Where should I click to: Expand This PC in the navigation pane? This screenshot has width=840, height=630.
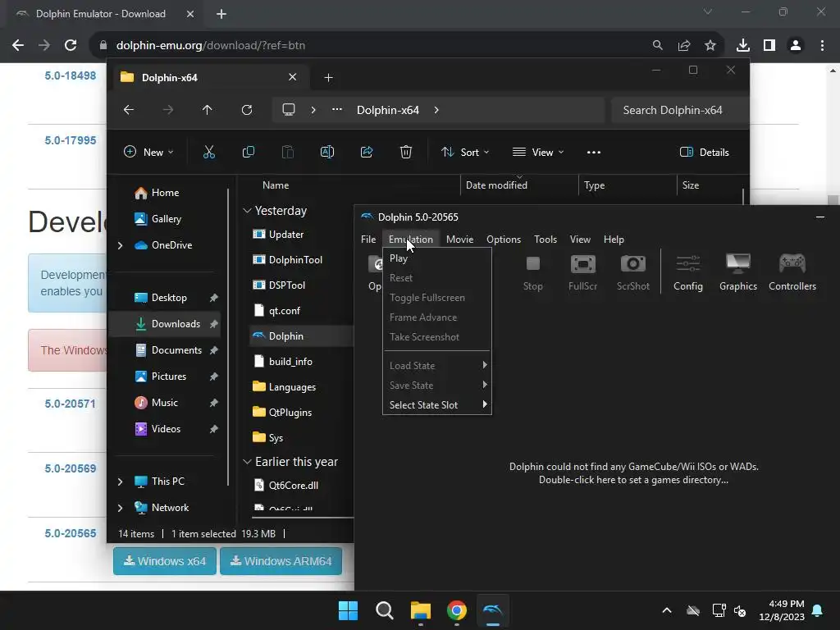(120, 482)
